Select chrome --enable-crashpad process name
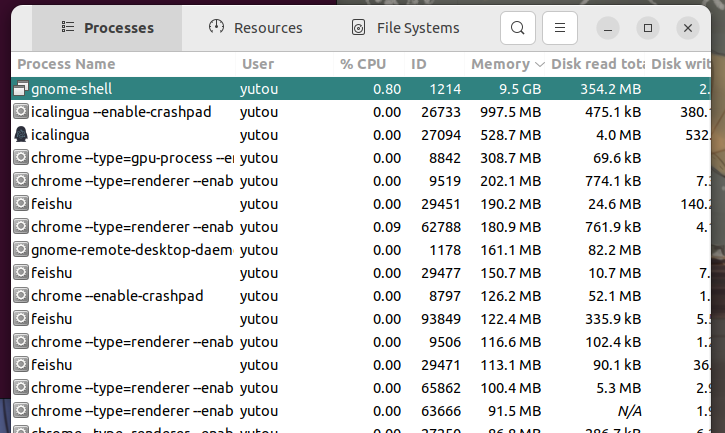This screenshot has width=725, height=433. (x=117, y=296)
